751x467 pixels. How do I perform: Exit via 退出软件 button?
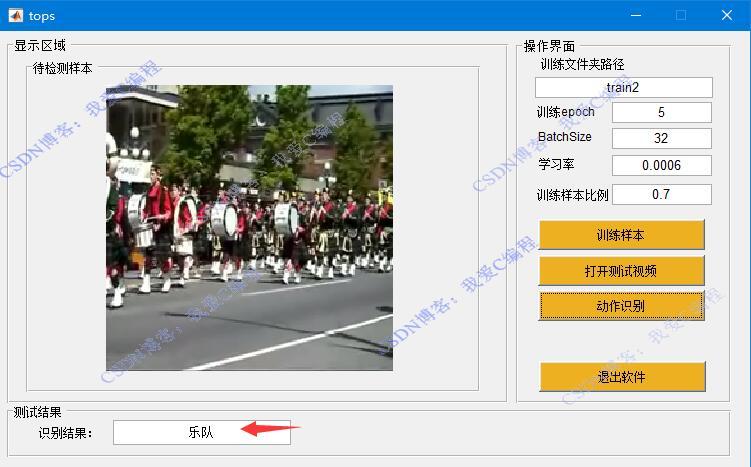click(622, 376)
